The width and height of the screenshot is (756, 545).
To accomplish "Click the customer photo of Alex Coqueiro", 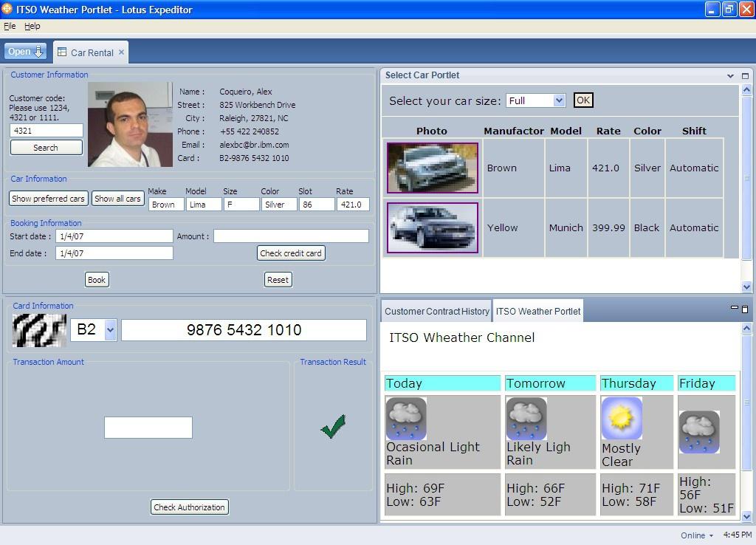I will pyautogui.click(x=130, y=124).
